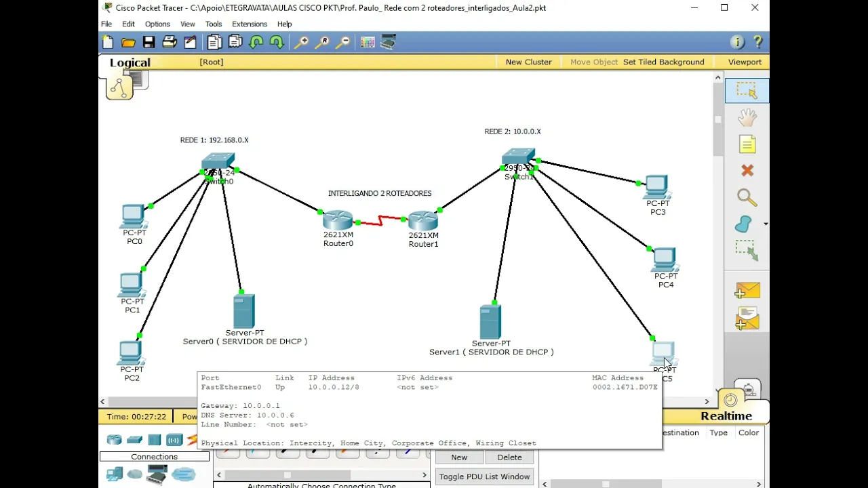Click the New Cluster button
This screenshot has width=868, height=488.
pyautogui.click(x=528, y=62)
